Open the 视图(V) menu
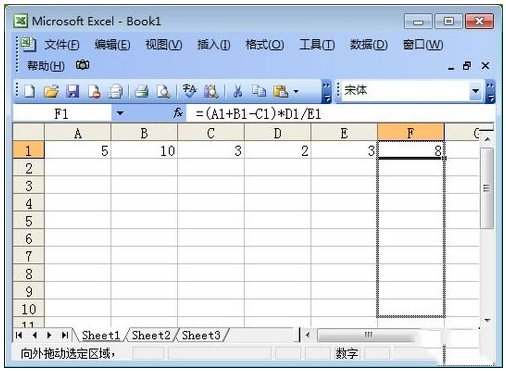 tap(164, 44)
